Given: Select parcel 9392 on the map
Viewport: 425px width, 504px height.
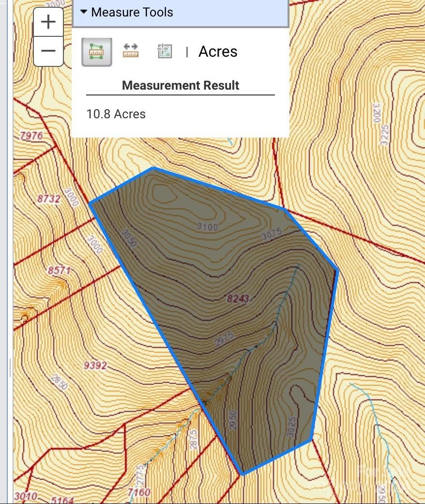Looking at the screenshot, I should [x=95, y=366].
